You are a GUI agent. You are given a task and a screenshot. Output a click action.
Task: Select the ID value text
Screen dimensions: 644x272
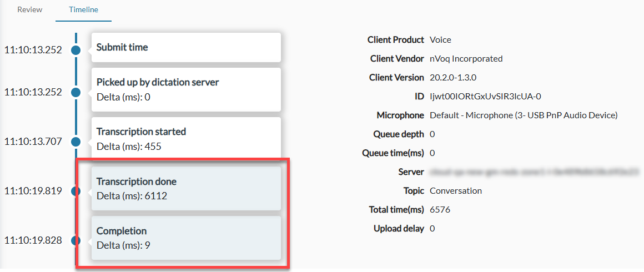(x=485, y=97)
